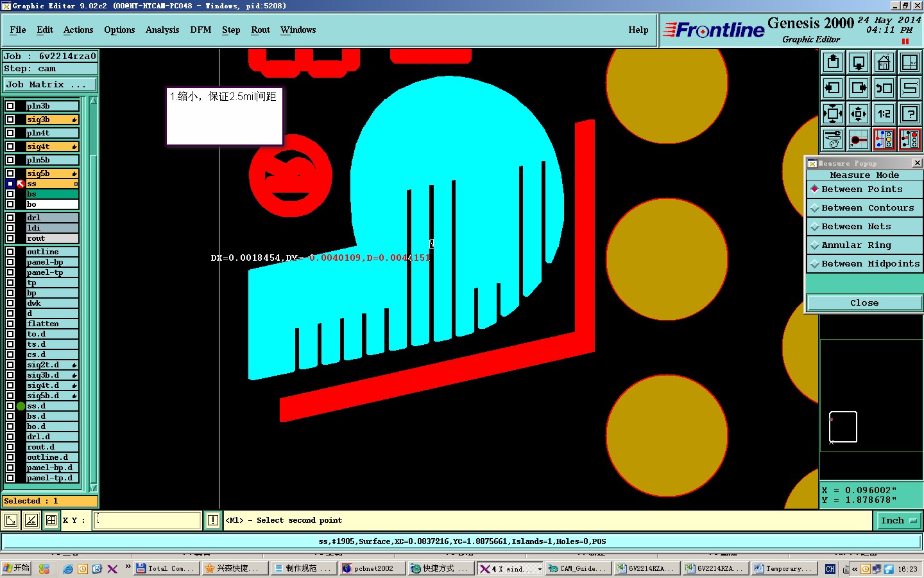Select the Between Points measure mode
The image size is (924, 578).
click(x=864, y=189)
